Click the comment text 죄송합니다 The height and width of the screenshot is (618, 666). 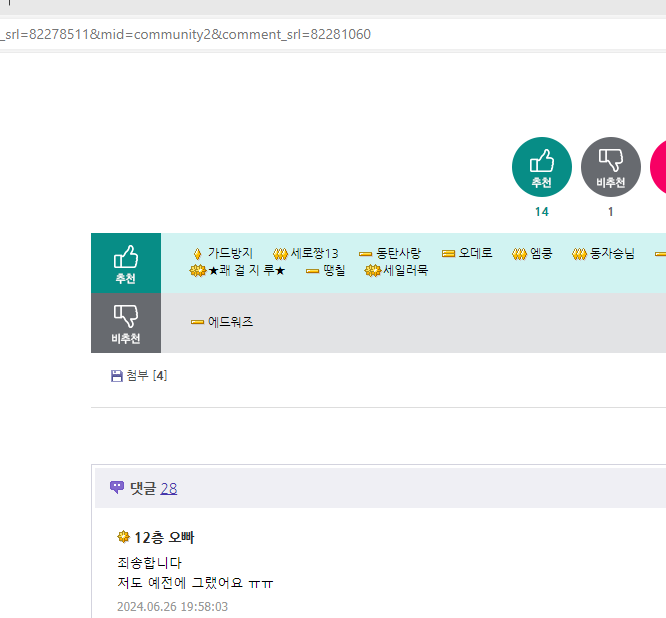[x=150, y=563]
